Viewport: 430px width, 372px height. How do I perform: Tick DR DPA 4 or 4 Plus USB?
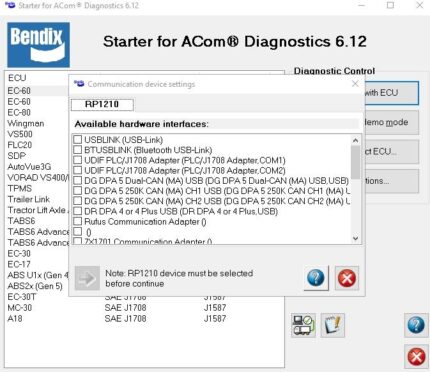[78, 211]
